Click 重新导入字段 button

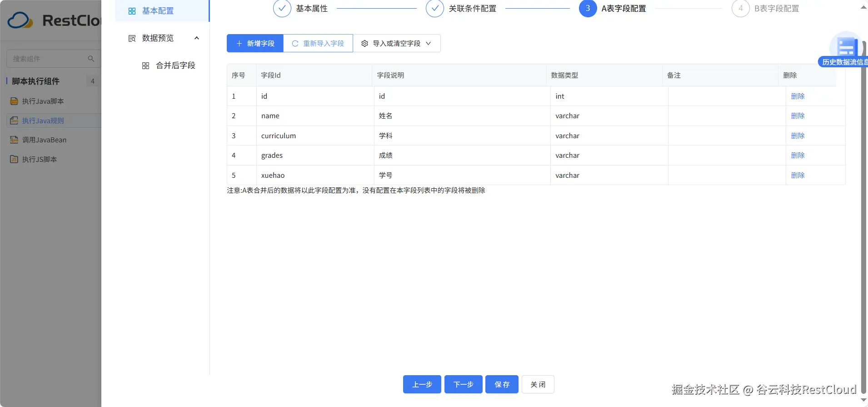coord(318,44)
